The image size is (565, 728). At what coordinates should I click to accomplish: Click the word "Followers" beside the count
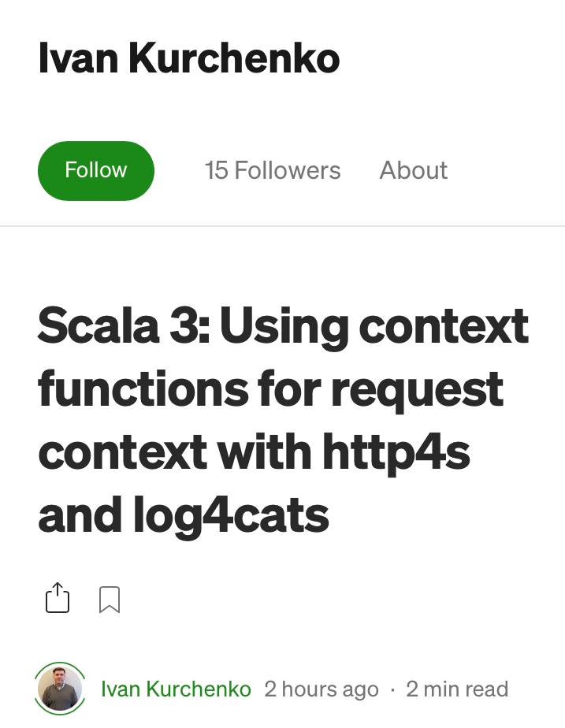click(x=287, y=170)
